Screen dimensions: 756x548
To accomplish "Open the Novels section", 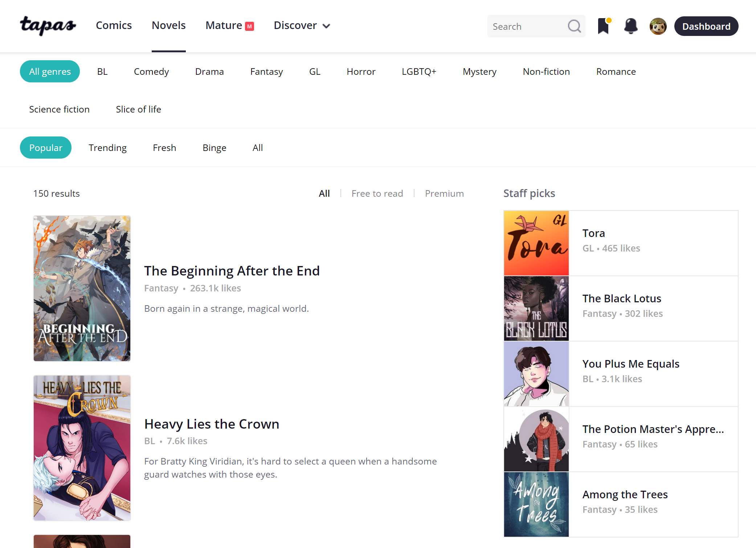I will tap(168, 25).
